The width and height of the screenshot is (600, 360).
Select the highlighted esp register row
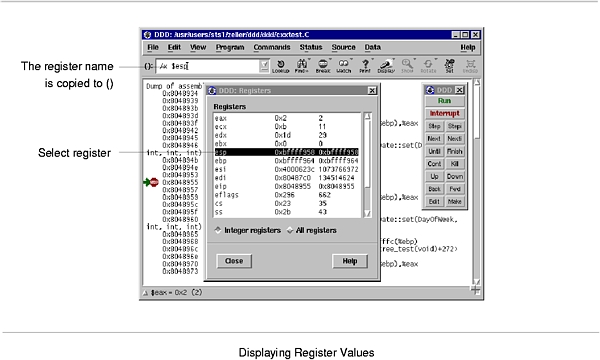(287, 152)
